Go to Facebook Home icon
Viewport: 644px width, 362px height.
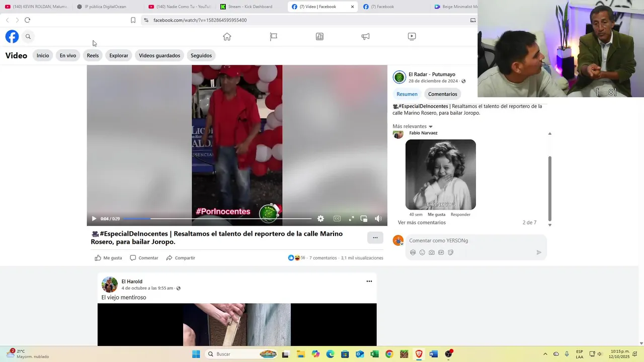[x=227, y=37]
